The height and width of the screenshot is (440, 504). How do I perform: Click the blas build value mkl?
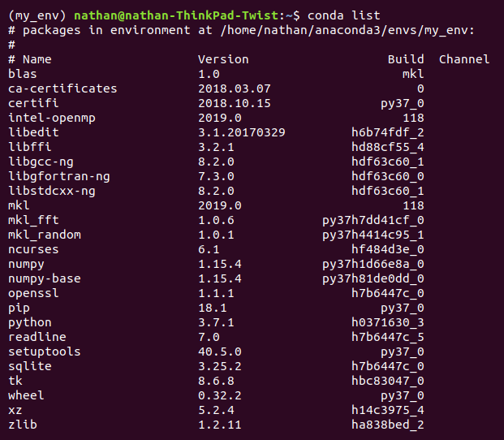click(x=413, y=74)
